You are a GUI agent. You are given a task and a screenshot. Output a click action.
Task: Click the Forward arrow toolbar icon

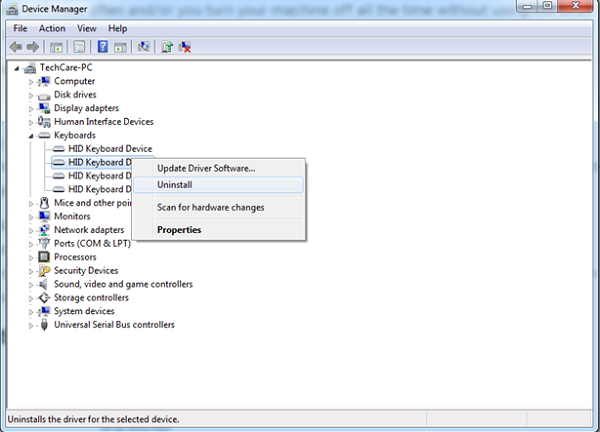31,47
